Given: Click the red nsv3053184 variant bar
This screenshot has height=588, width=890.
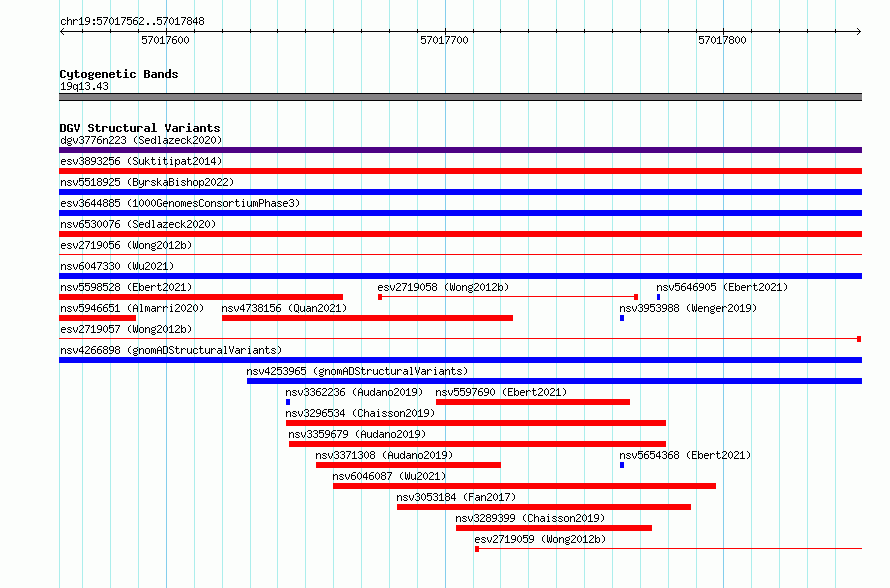Looking at the screenshot, I should [x=544, y=507].
